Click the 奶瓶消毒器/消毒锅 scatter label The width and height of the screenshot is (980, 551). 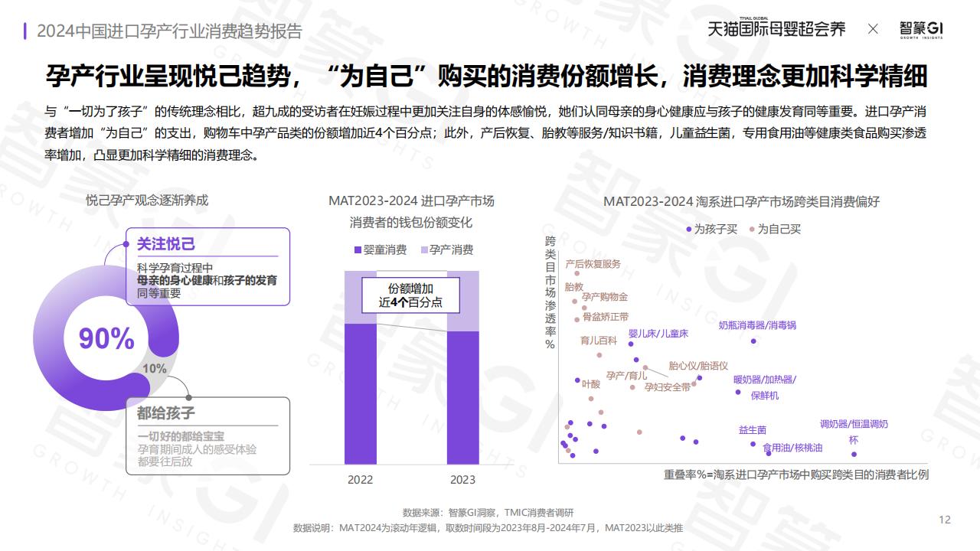(x=757, y=325)
